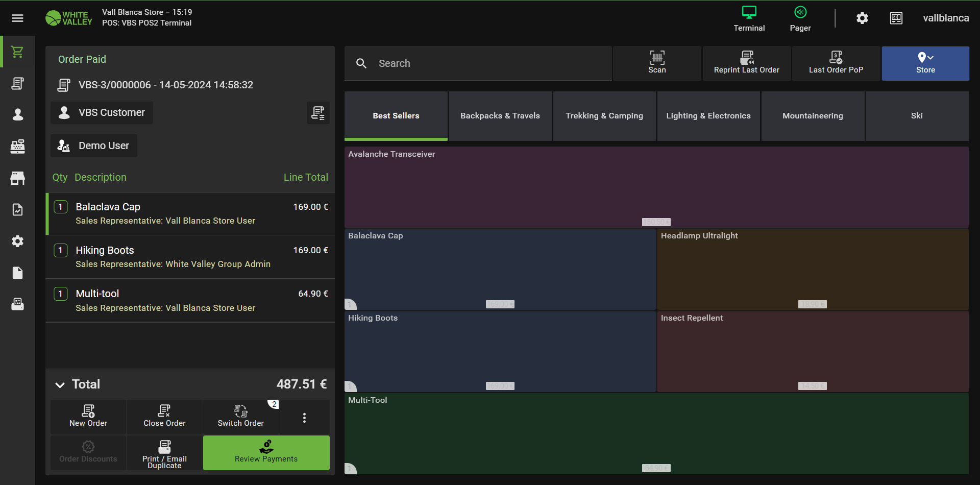This screenshot has height=485, width=980.
Task: Switch to Trekking & Camping tab
Action: coord(604,116)
